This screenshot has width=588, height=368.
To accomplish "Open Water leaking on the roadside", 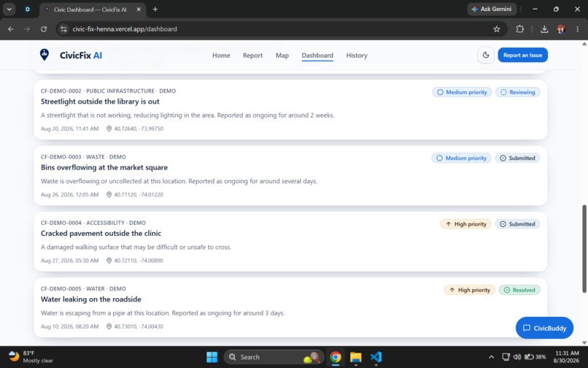I will pos(91,299).
